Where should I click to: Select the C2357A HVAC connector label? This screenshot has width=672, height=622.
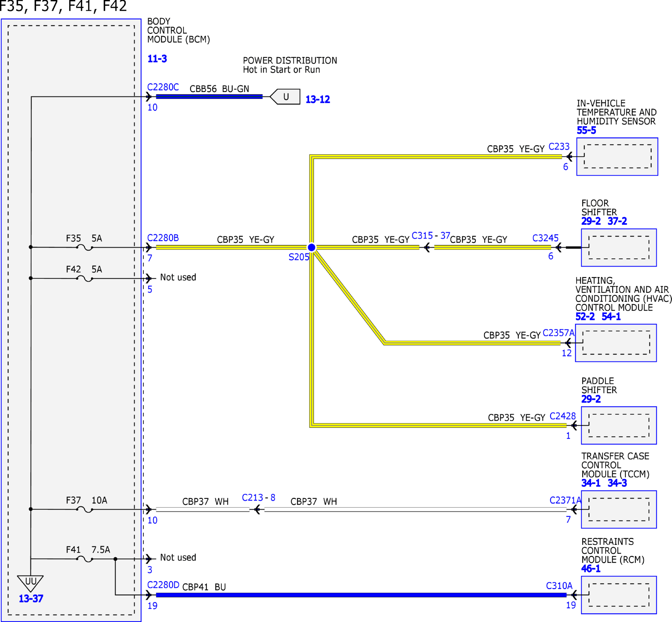[x=558, y=333]
